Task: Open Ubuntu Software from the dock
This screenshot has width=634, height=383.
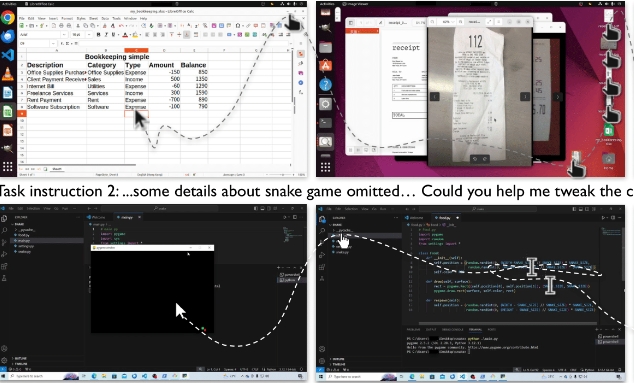Action: (325, 66)
